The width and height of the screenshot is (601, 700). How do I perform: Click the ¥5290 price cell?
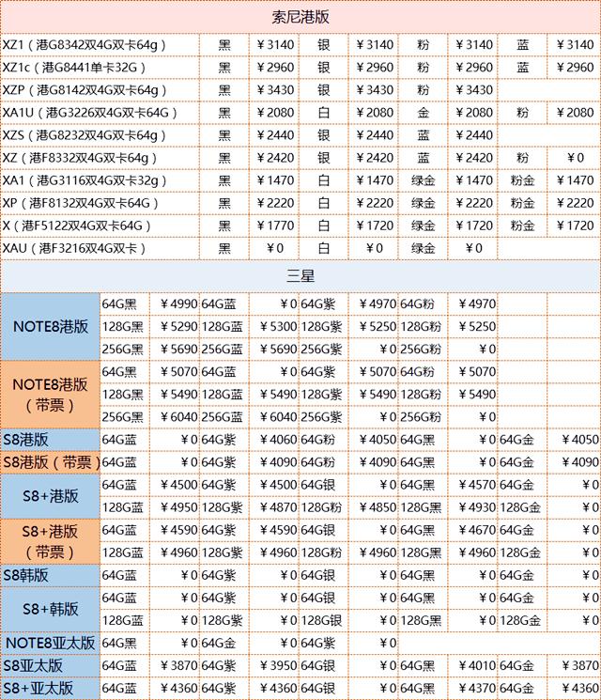coord(175,327)
